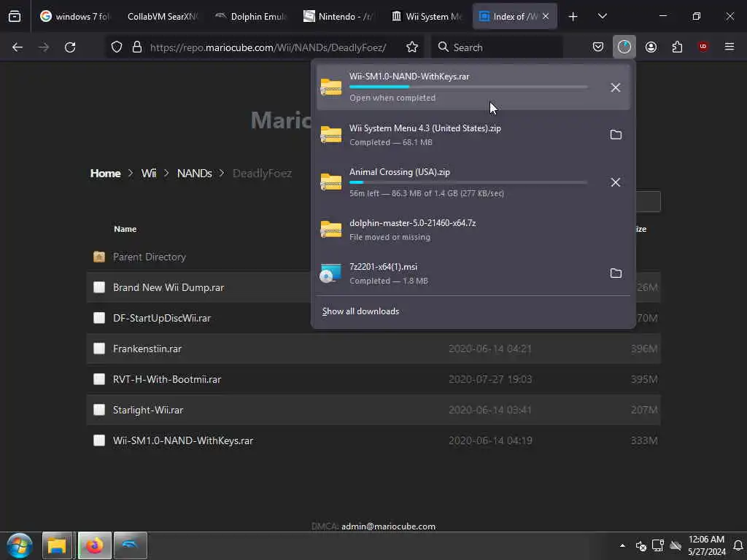This screenshot has width=747, height=560.
Task: Open the Extensions puzzle icon
Action: pyautogui.click(x=677, y=47)
